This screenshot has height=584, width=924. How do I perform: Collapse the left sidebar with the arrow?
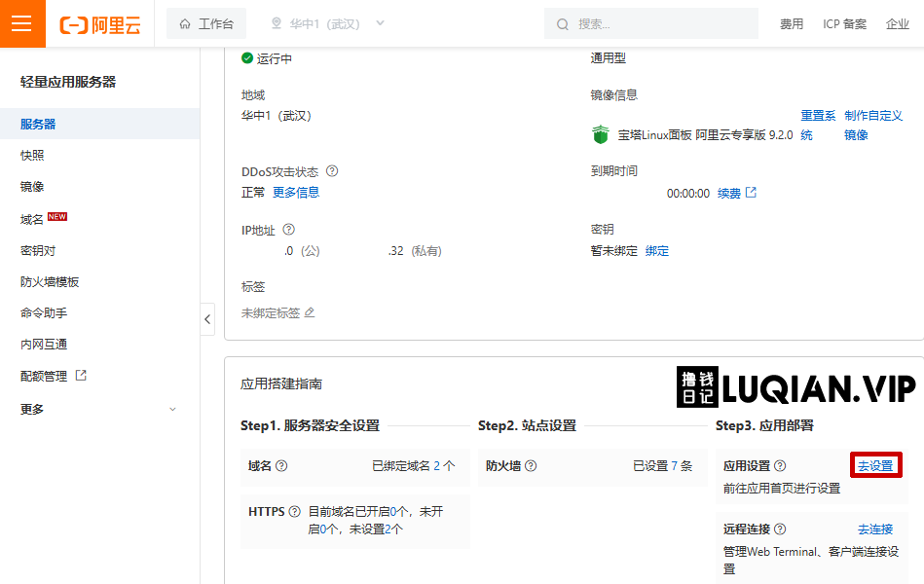207,318
